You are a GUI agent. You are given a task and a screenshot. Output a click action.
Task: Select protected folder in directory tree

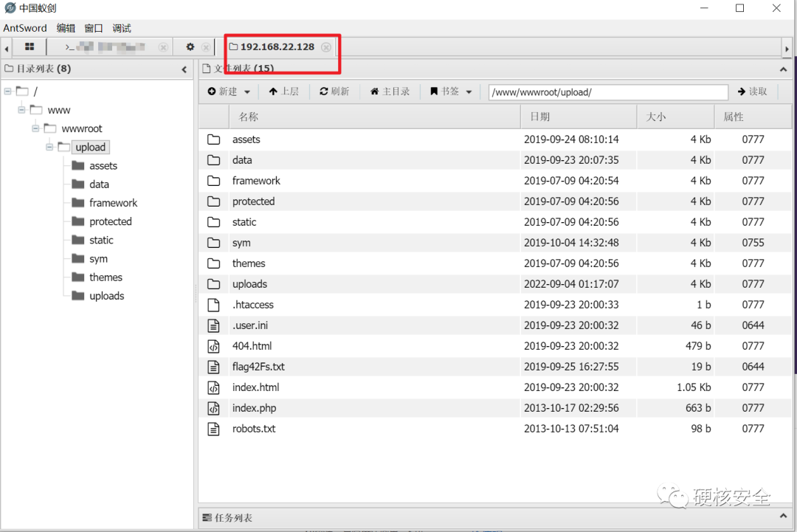click(110, 221)
